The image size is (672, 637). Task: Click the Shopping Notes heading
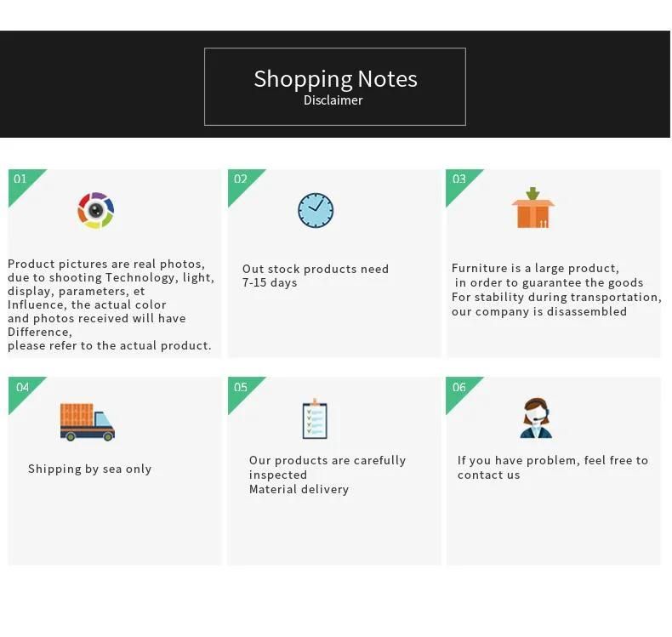335,79
